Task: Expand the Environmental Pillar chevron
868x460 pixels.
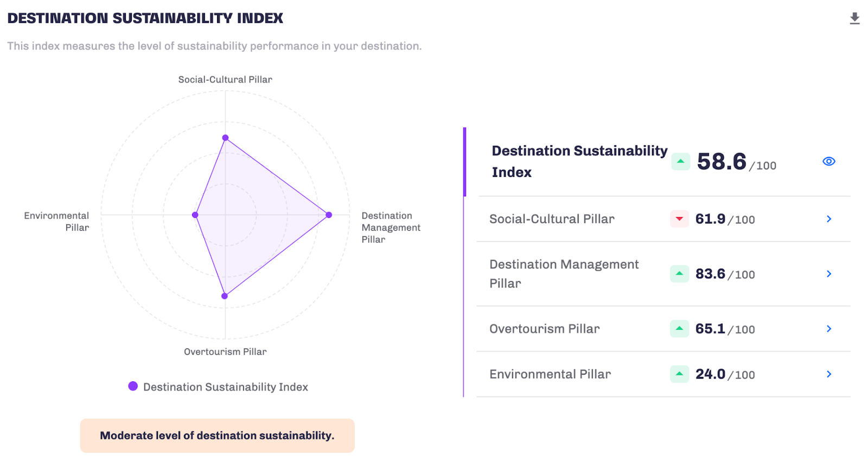Action: pos(828,374)
